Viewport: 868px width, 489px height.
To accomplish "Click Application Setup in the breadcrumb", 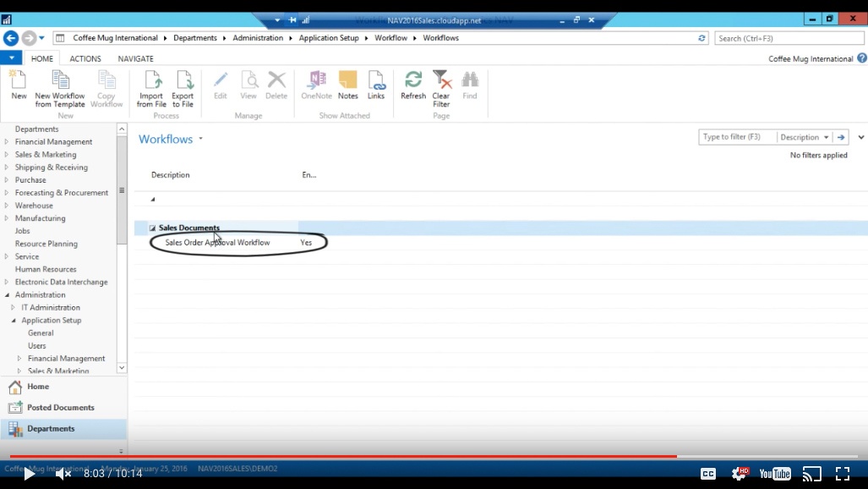I will [x=329, y=38].
